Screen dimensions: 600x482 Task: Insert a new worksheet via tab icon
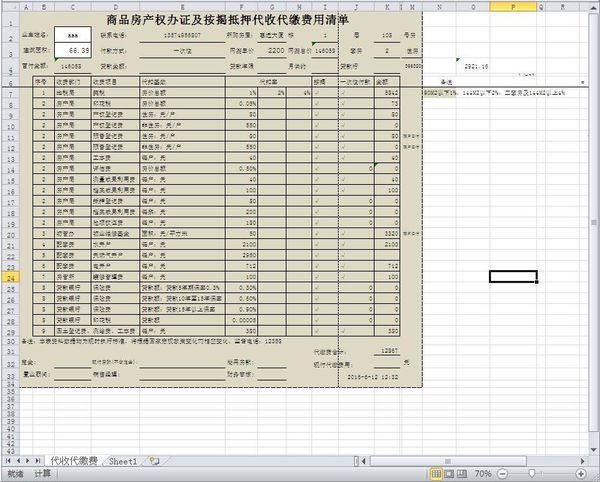tap(154, 461)
